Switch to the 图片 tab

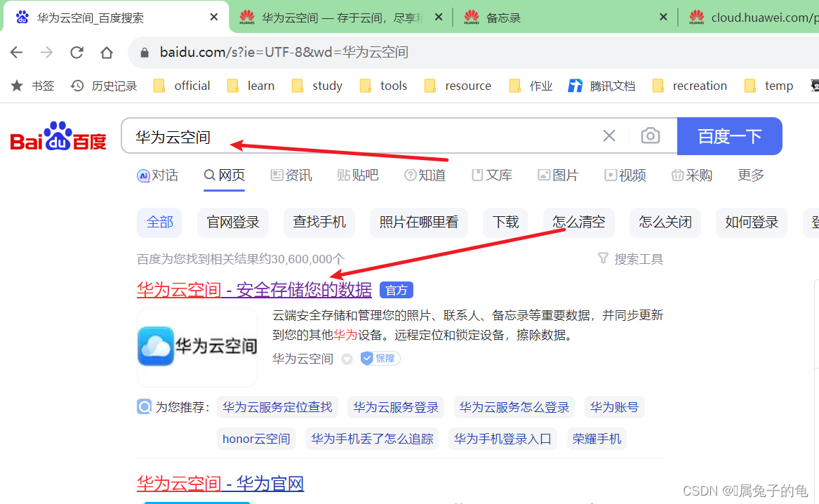559,175
